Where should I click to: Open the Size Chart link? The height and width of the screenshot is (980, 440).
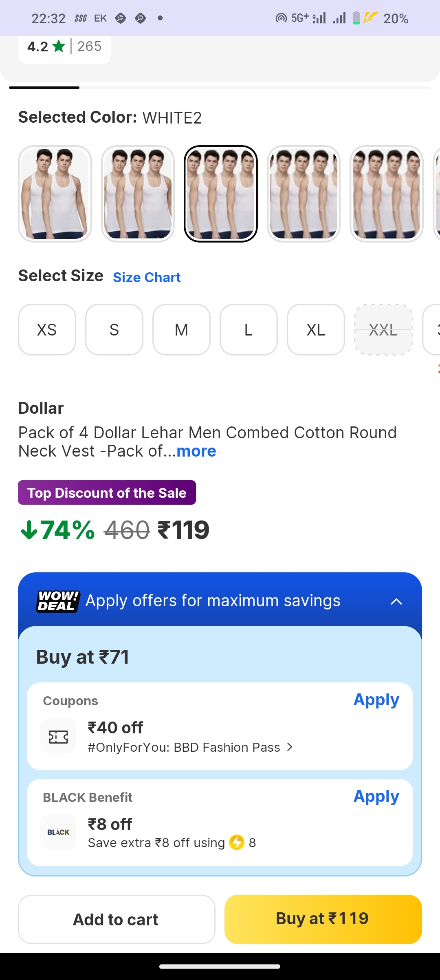tap(147, 277)
